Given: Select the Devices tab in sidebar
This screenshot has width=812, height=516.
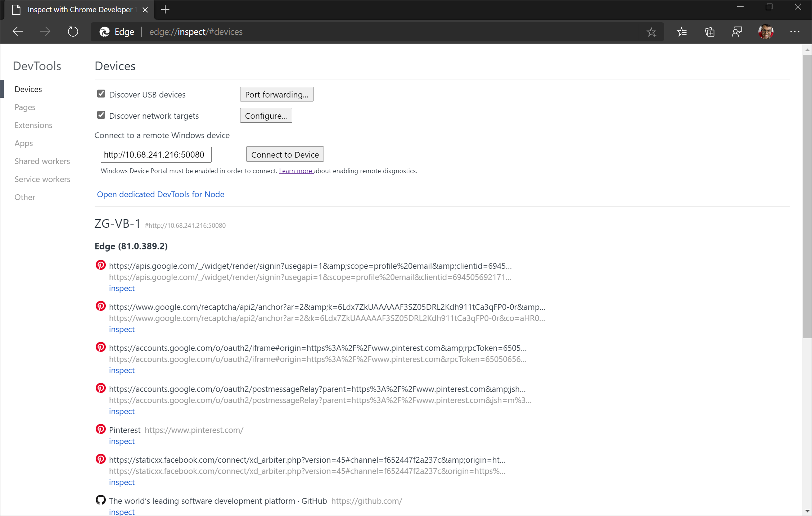Looking at the screenshot, I should pos(28,89).
